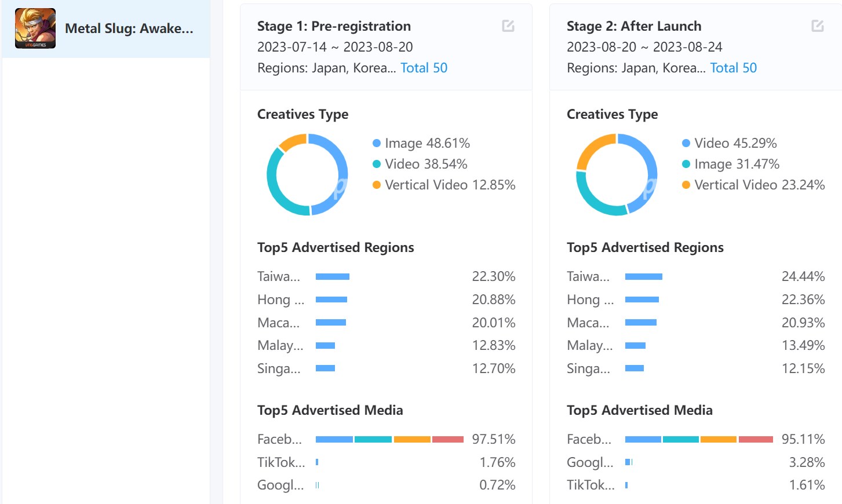Image resolution: width=842 pixels, height=504 pixels.
Task: Click the Creatives Type heading in Stage 2
Action: (612, 114)
